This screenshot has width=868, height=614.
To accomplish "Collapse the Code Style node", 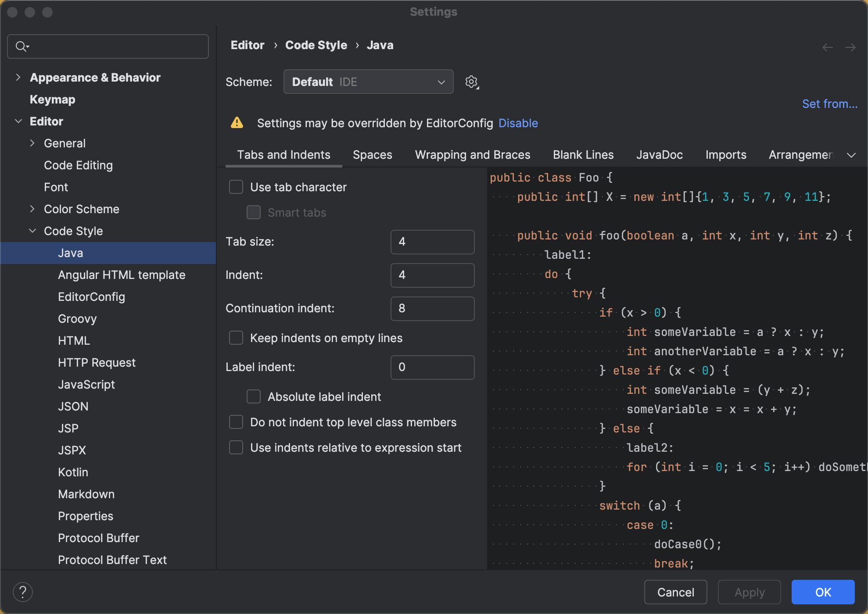I will 32,231.
